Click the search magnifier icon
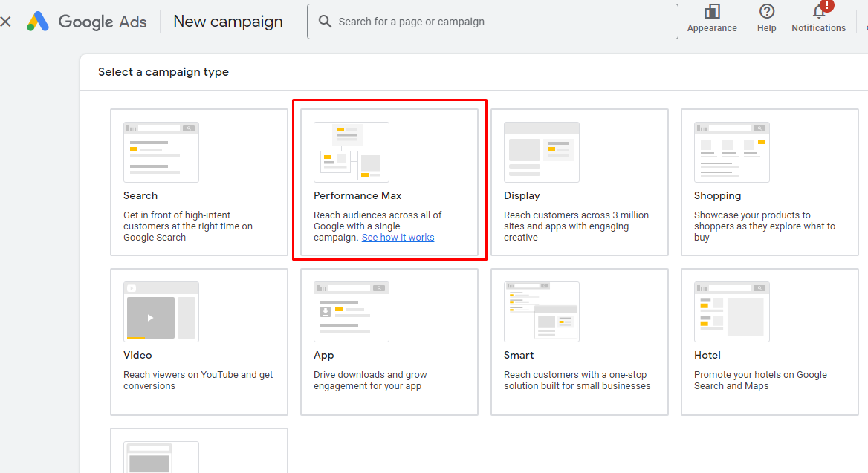 pyautogui.click(x=325, y=22)
